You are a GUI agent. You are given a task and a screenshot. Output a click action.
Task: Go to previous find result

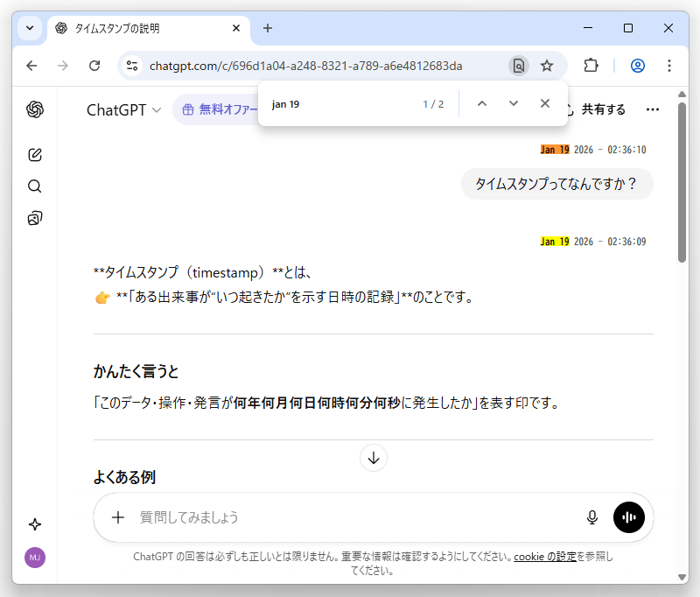coord(481,104)
